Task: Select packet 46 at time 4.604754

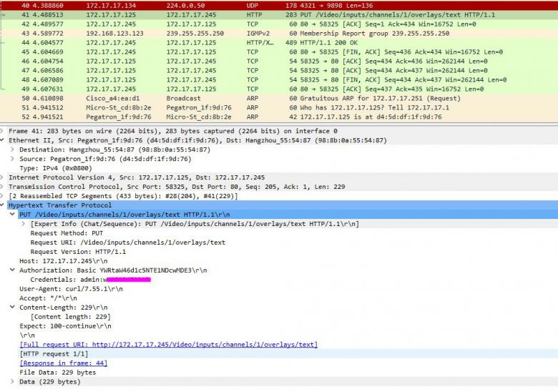Action: point(279,61)
